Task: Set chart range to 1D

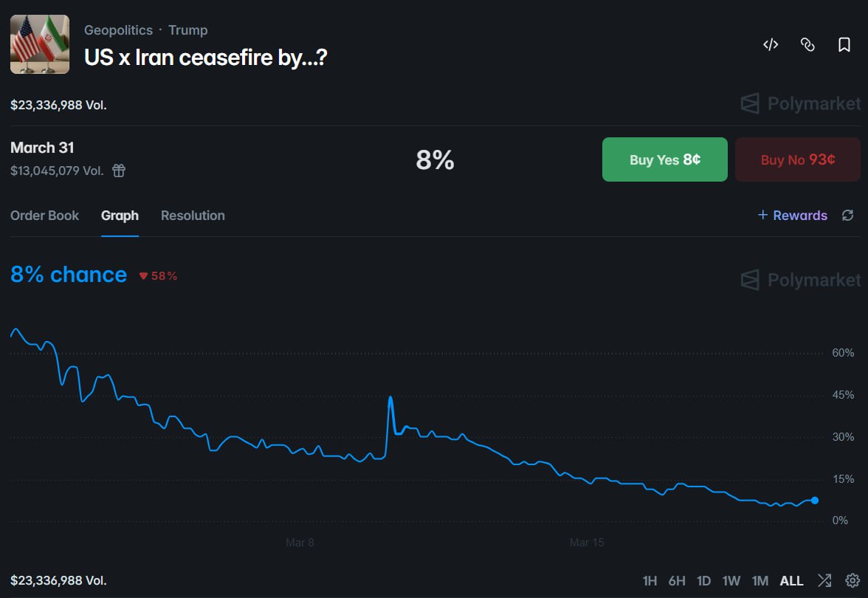Action: pos(703,580)
